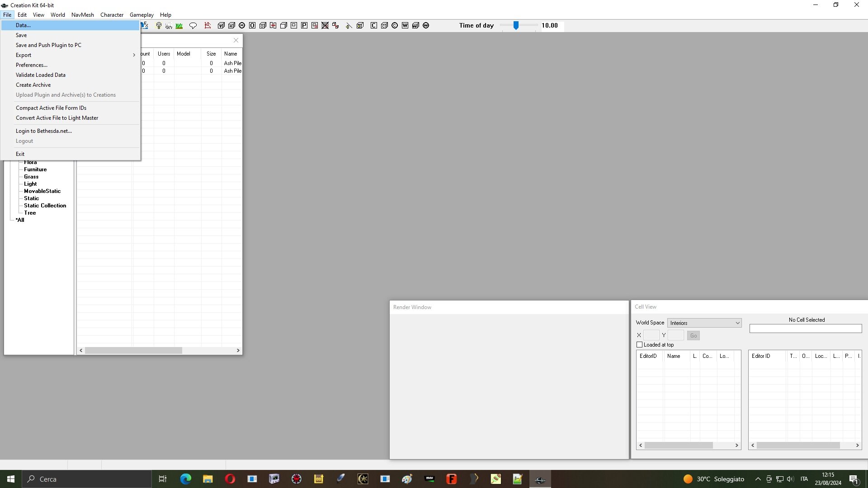Viewport: 868px width, 488px height.
Task: Click the Go button in Cell View
Action: [x=693, y=336]
